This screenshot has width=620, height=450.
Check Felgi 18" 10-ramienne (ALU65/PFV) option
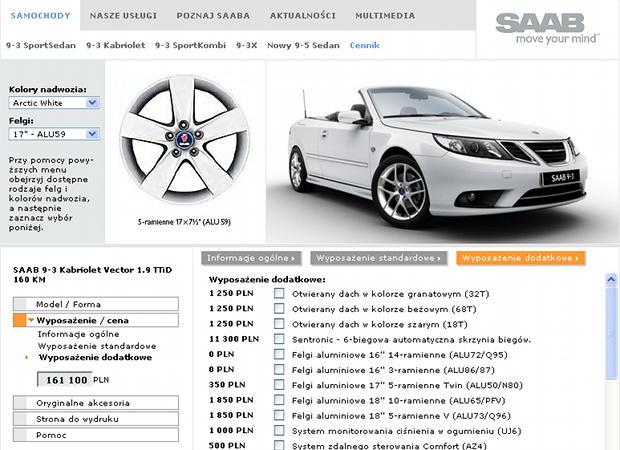pos(279,400)
